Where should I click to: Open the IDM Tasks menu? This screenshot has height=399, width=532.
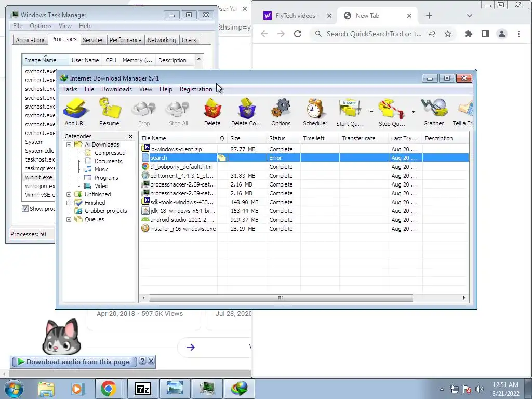[x=70, y=89]
